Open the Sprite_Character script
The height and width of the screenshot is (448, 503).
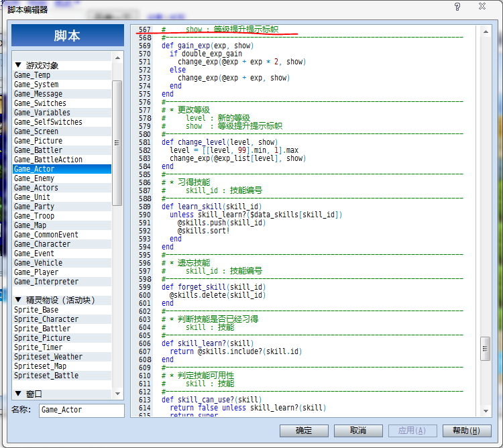click(62, 319)
